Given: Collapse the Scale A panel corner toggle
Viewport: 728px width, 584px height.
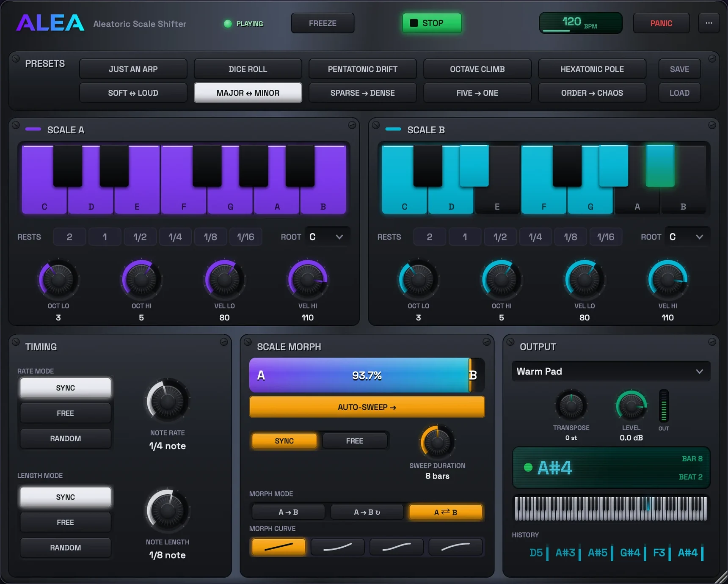Looking at the screenshot, I should point(352,125).
